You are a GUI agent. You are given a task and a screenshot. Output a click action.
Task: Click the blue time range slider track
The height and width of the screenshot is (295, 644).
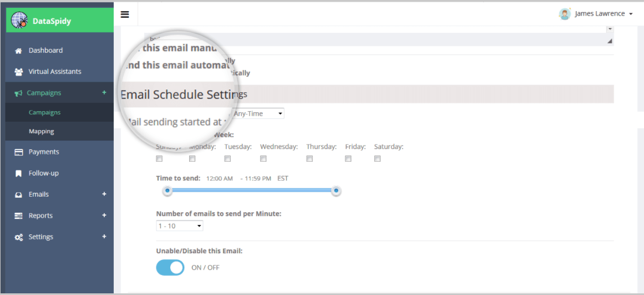click(251, 190)
